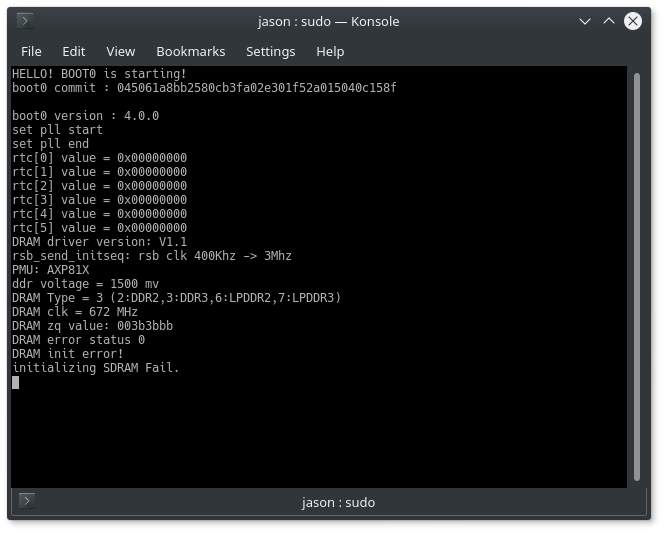Click the "initializing SDRAM Fail." line
This screenshot has width=664, height=533.
tap(96, 368)
